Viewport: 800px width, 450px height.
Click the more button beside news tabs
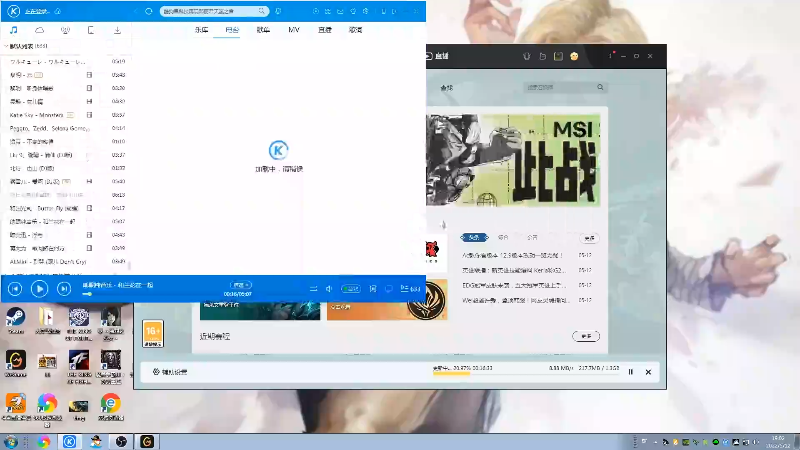coord(590,238)
